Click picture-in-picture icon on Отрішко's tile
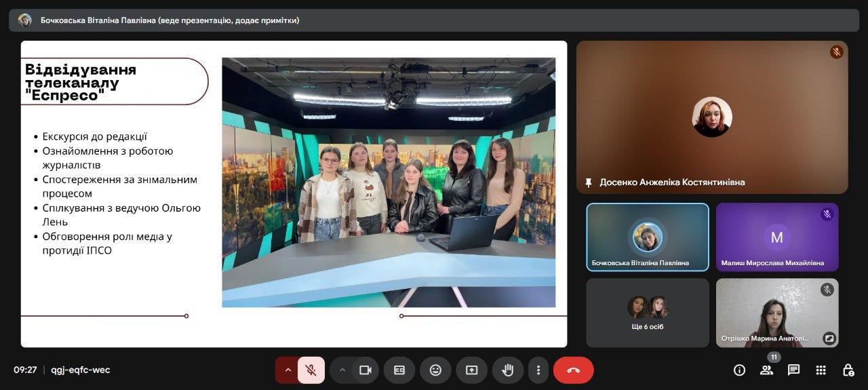 pyautogui.click(x=829, y=338)
